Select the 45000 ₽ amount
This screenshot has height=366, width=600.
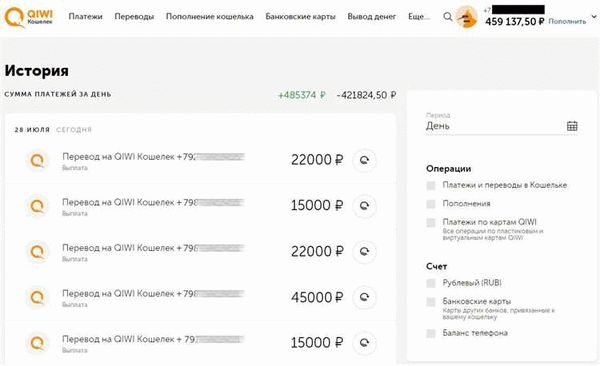tap(317, 297)
